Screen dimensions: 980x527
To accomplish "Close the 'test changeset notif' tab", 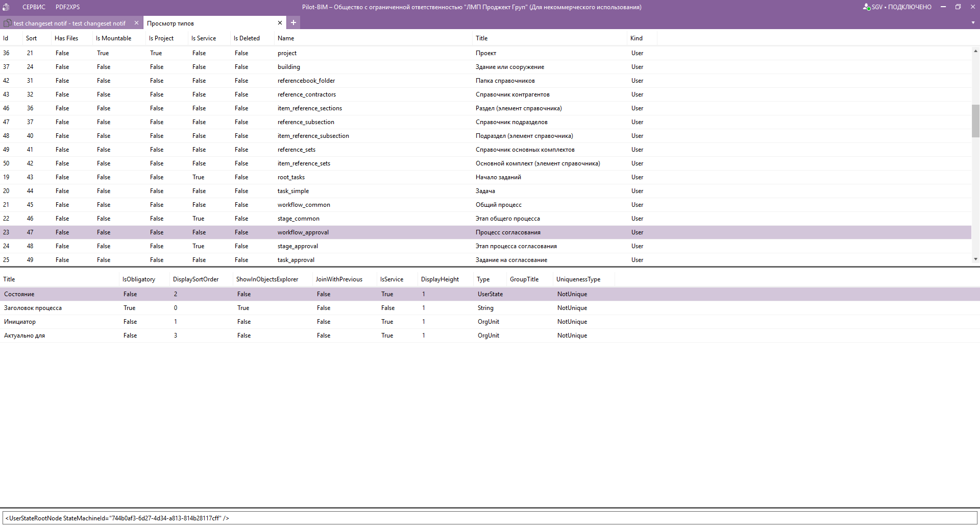I will tap(136, 23).
